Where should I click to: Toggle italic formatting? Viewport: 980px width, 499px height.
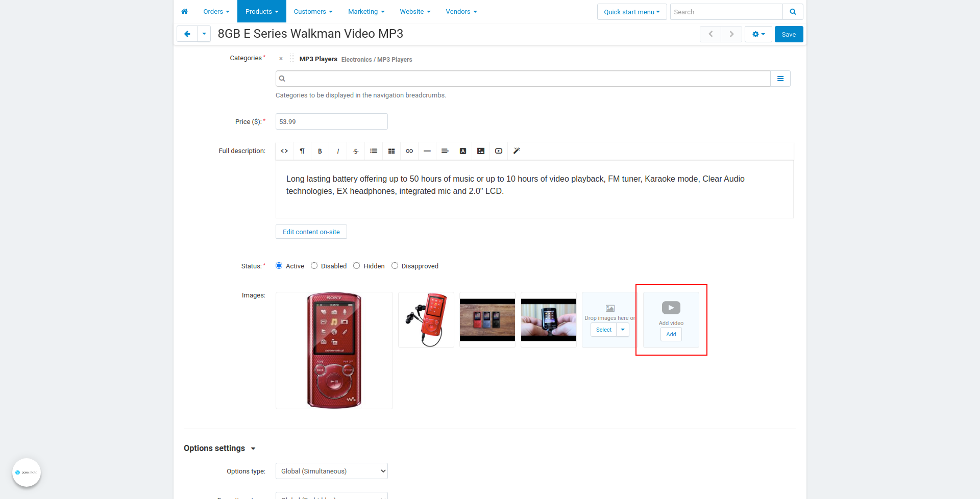[338, 151]
